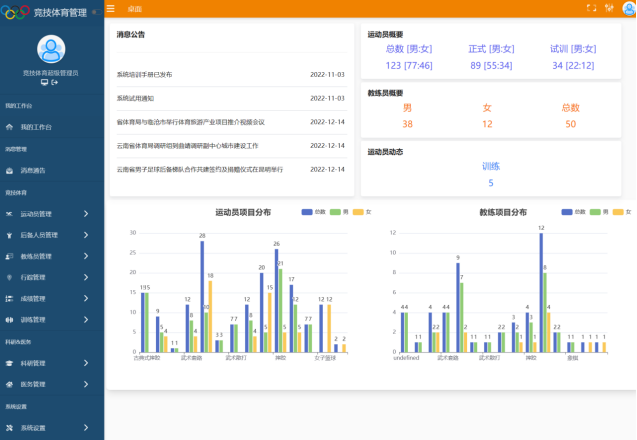
Task: Expand the 运动员管理 chevron
Action: [86, 214]
